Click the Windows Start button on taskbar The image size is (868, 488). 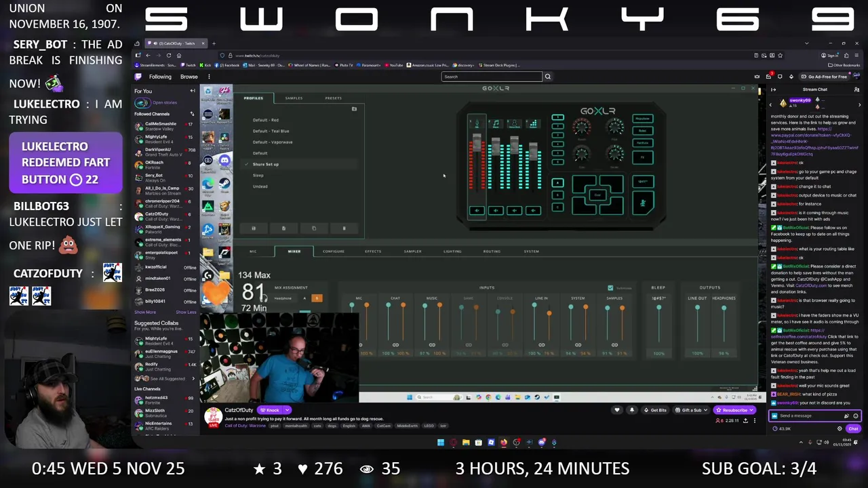tap(440, 443)
